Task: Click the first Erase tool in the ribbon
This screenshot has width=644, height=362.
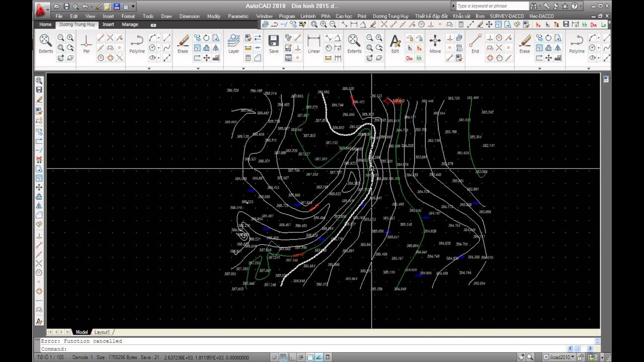Action: [183, 44]
